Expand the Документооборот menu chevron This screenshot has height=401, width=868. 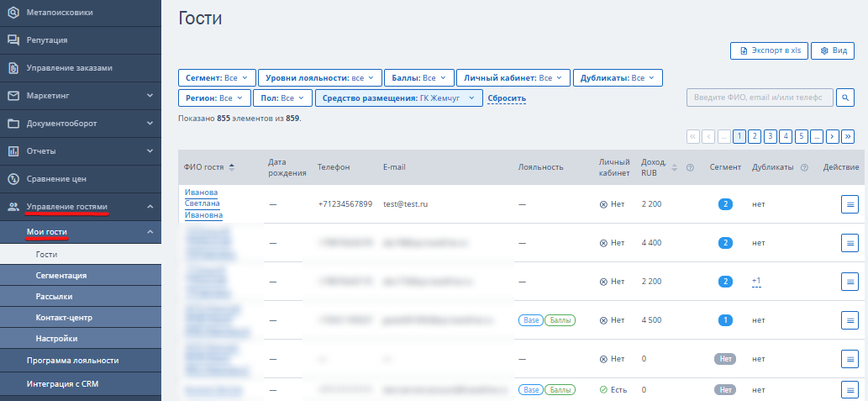click(x=150, y=124)
